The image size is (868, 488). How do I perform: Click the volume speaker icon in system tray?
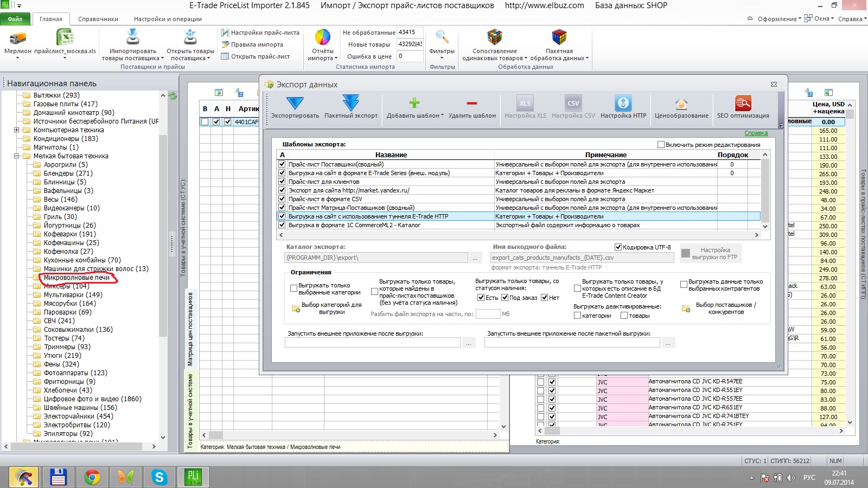[x=790, y=478]
